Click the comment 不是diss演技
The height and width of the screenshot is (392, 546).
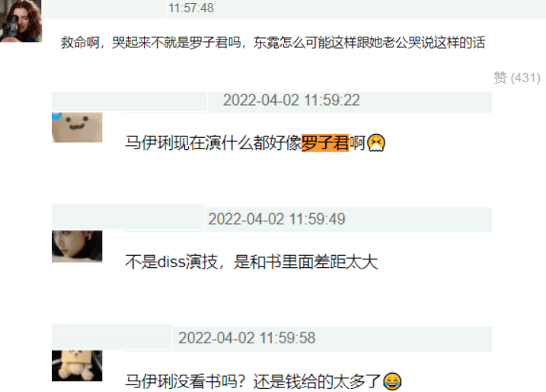coord(251,262)
